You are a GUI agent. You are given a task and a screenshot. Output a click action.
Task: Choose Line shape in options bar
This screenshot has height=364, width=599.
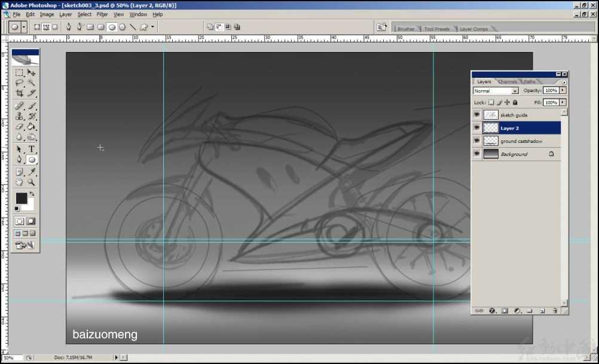(133, 27)
